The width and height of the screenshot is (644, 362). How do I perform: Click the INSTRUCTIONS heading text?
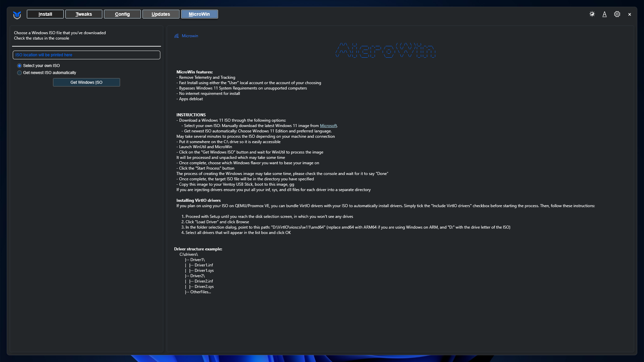coord(191,115)
